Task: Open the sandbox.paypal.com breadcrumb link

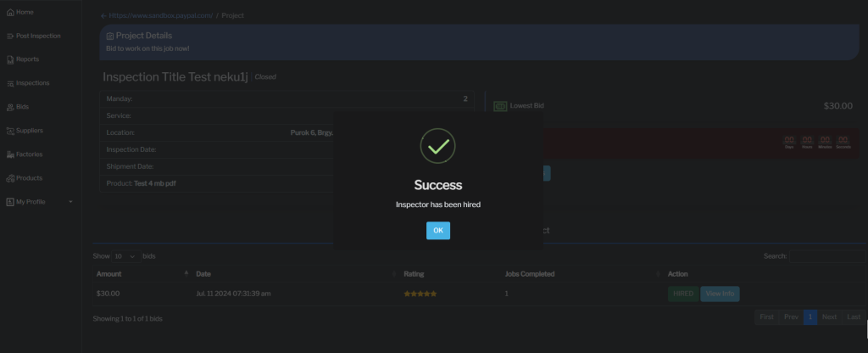Action: click(x=160, y=15)
